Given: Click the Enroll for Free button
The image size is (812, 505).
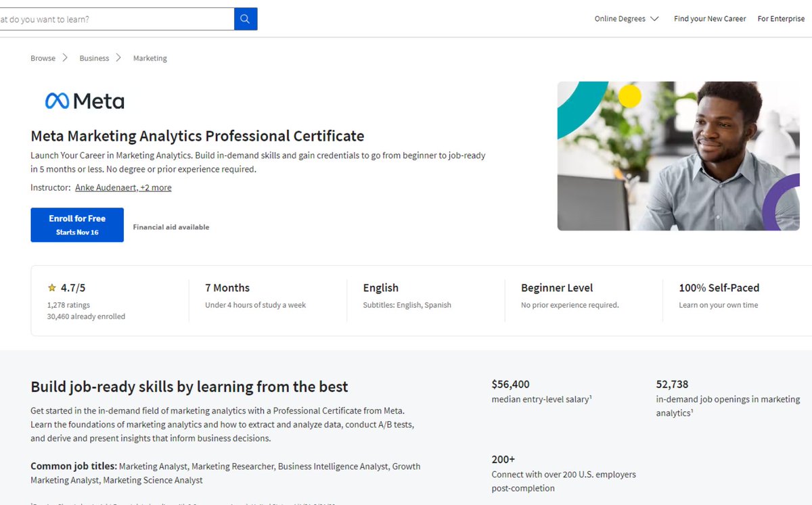Looking at the screenshot, I should [77, 224].
